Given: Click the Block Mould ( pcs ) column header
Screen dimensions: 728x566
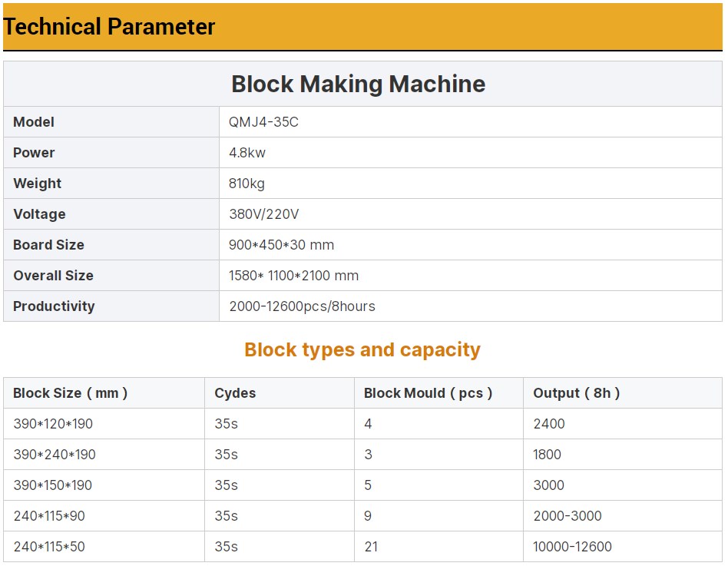Looking at the screenshot, I should 428,393.
